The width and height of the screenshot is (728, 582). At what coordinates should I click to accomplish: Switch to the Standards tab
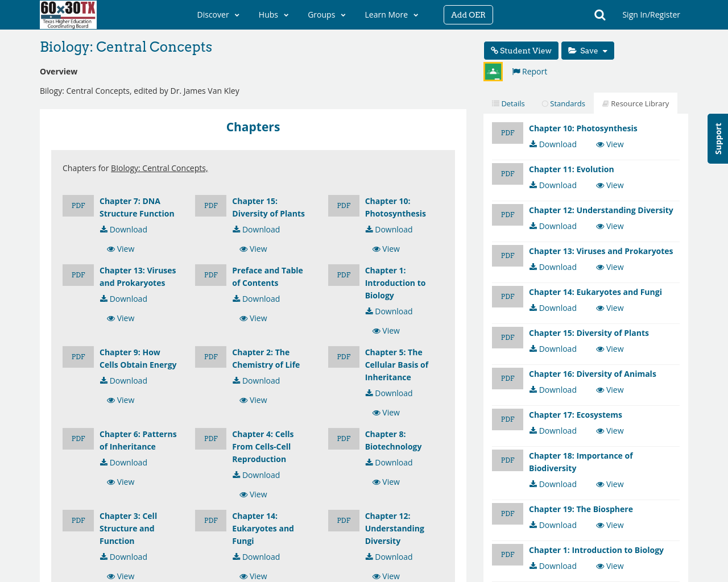click(x=563, y=103)
